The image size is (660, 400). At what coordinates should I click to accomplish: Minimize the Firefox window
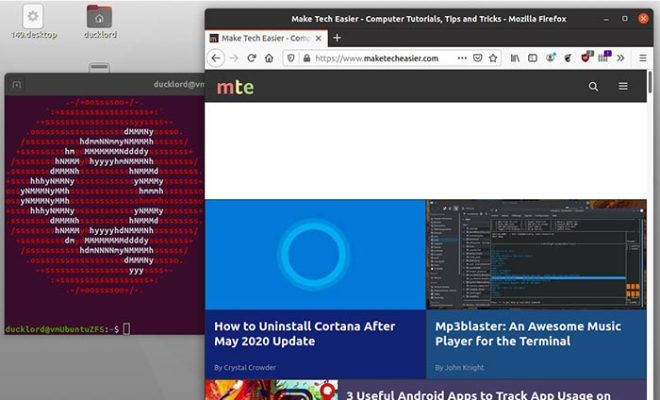606,19
